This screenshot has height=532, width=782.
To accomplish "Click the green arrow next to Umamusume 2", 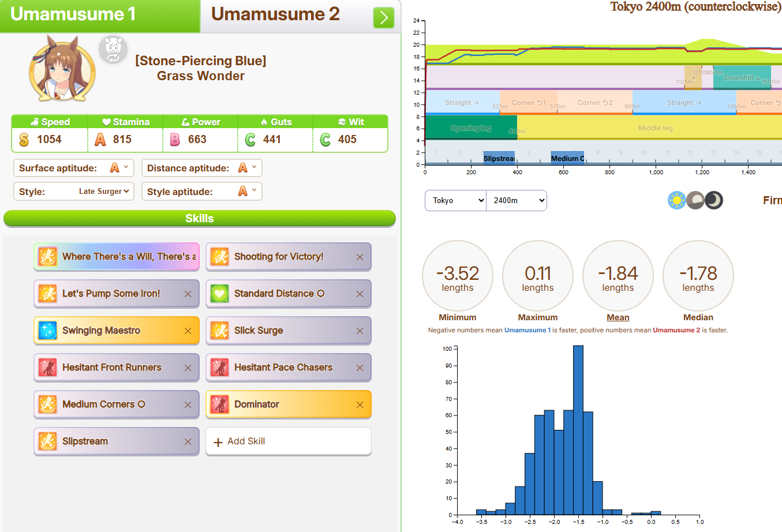I will tap(384, 17).
